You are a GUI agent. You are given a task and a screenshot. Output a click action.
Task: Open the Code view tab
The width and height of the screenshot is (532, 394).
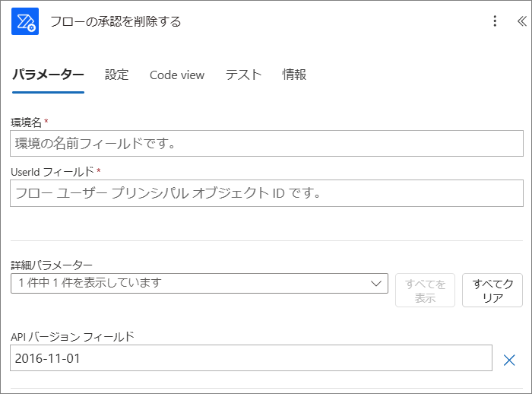(177, 75)
